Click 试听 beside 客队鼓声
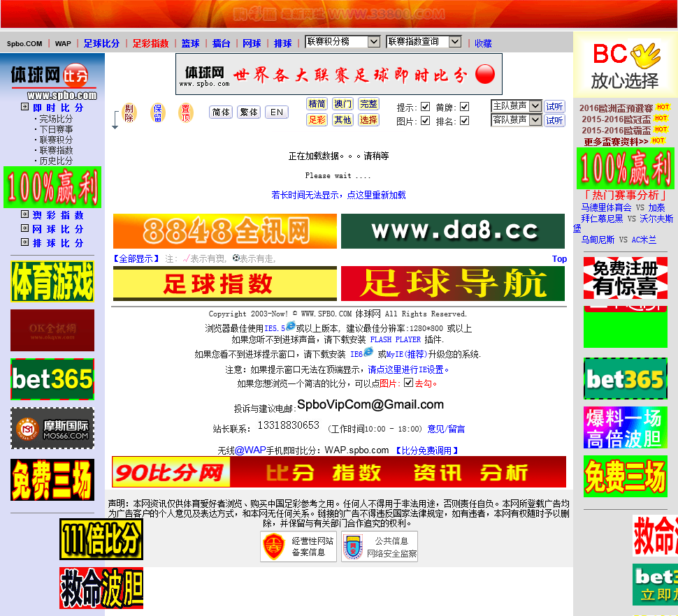 click(554, 120)
